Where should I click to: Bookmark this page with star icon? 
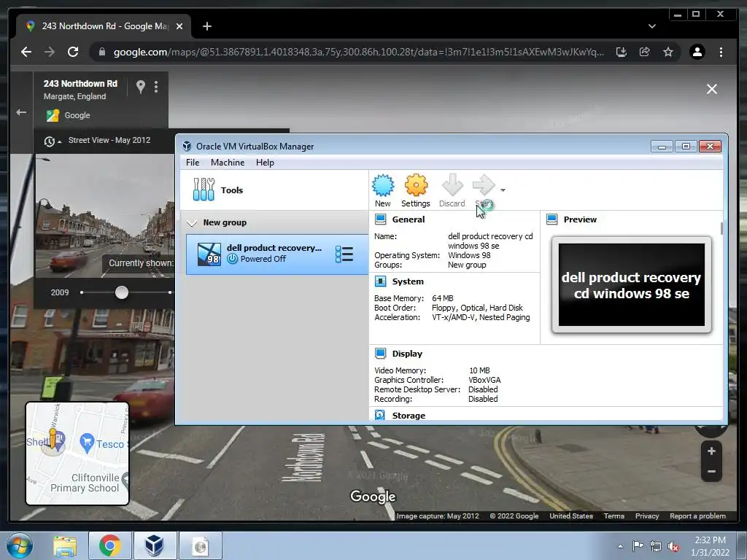[668, 52]
